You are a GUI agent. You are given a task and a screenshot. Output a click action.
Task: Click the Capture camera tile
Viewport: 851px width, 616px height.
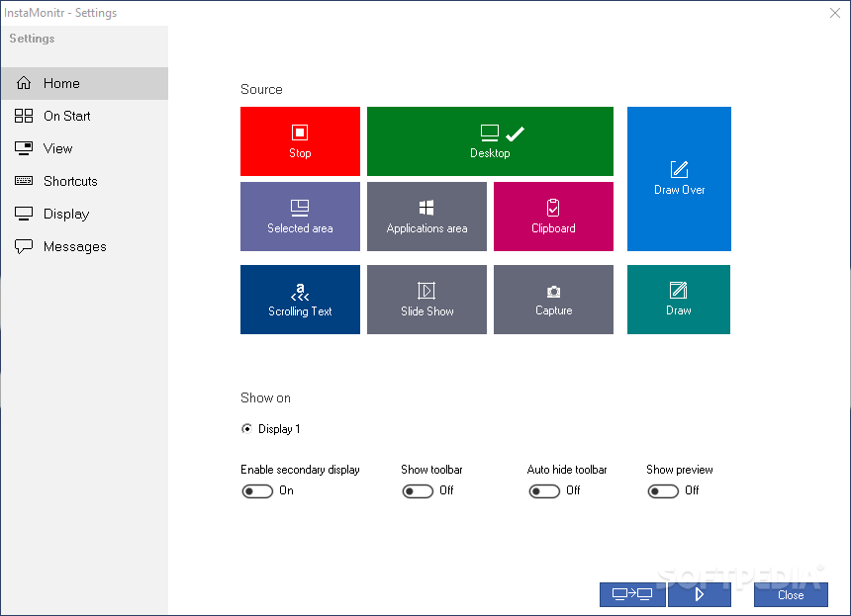pyautogui.click(x=553, y=300)
